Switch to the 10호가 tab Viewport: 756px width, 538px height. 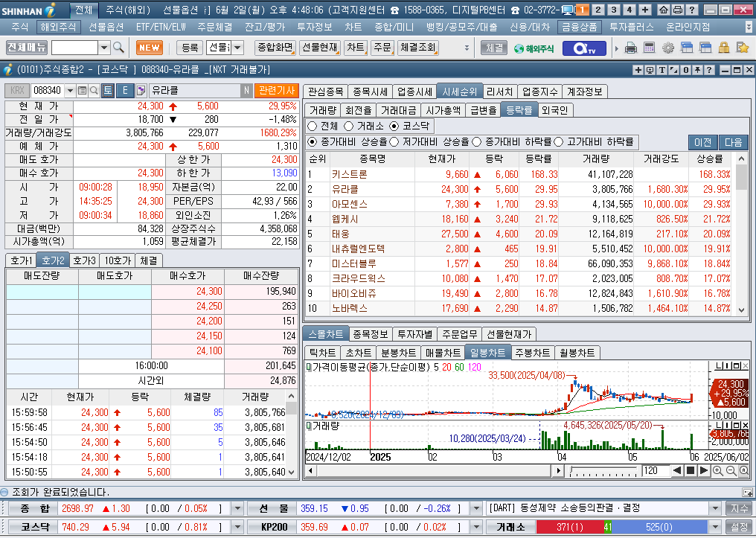click(118, 260)
